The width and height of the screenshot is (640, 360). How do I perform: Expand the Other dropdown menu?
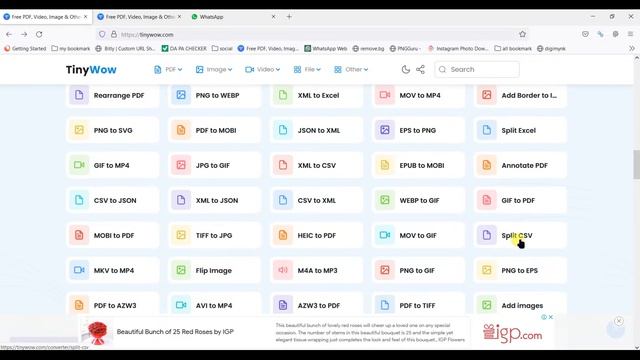[x=351, y=69]
